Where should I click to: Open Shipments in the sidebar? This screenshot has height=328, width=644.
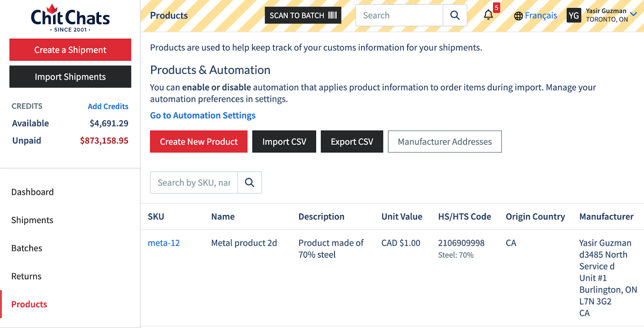click(32, 220)
